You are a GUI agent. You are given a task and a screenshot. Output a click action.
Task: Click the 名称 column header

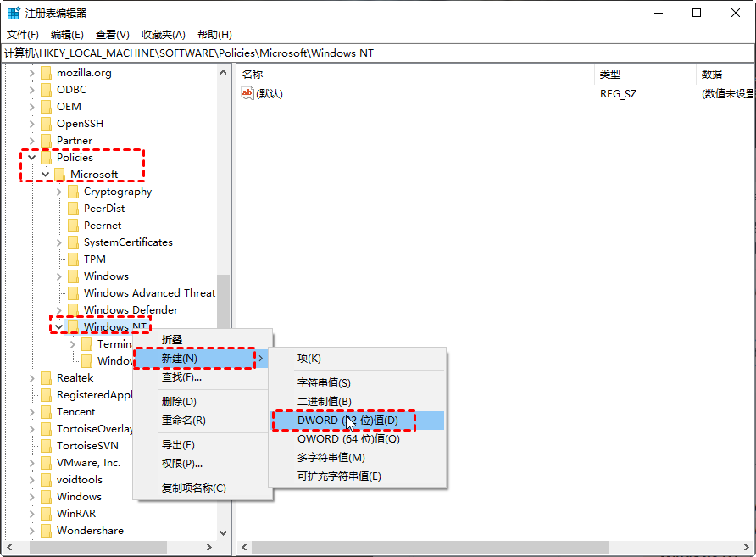(253, 75)
